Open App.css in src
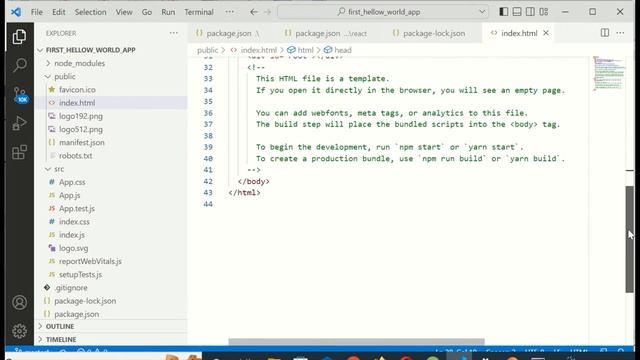Image resolution: width=640 pixels, height=360 pixels. pyautogui.click(x=72, y=182)
